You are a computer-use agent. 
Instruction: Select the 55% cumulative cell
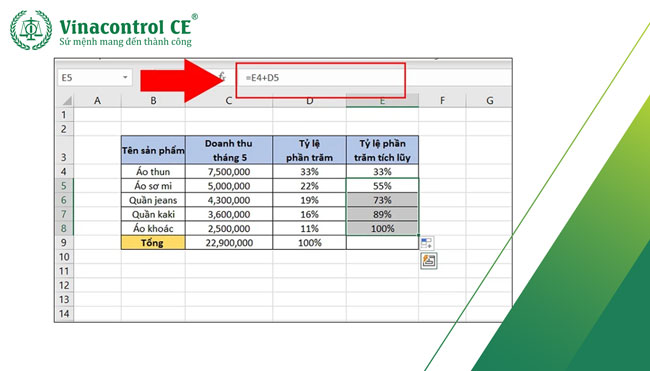(382, 186)
